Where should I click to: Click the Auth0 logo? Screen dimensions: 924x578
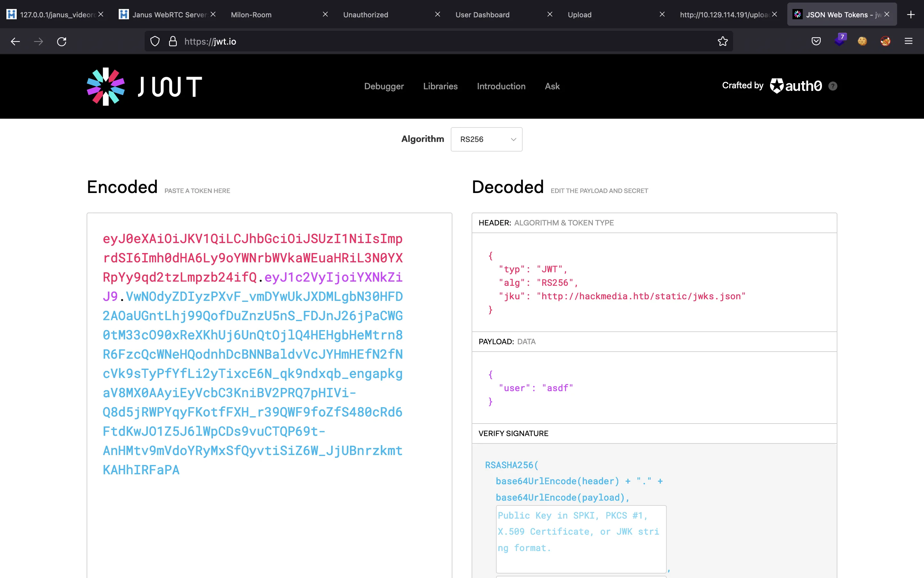tap(796, 86)
